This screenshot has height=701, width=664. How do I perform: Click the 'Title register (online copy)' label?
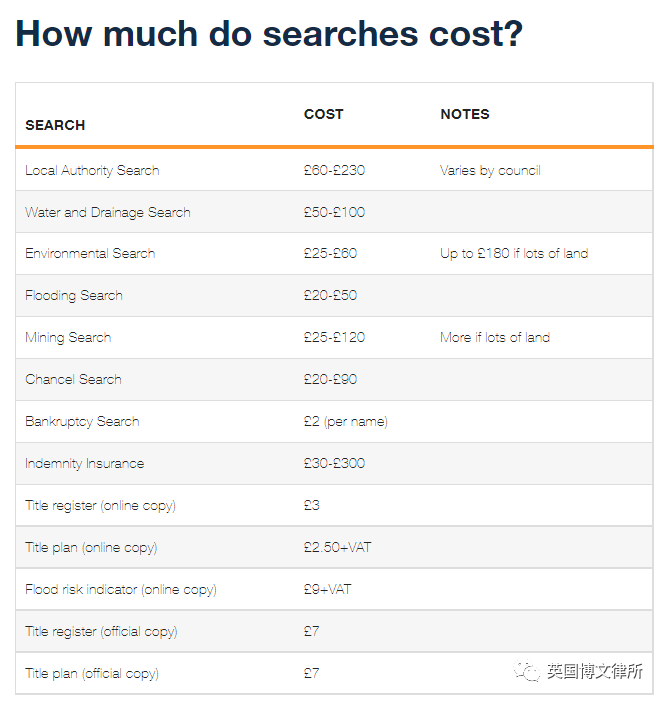tap(101, 506)
